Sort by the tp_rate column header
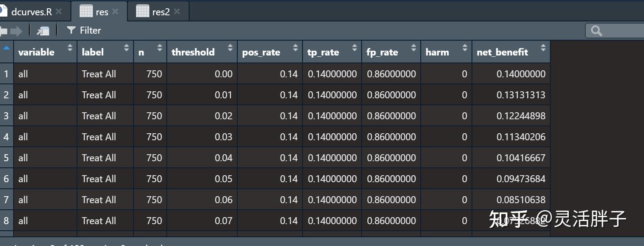The image size is (644, 246). (x=323, y=52)
